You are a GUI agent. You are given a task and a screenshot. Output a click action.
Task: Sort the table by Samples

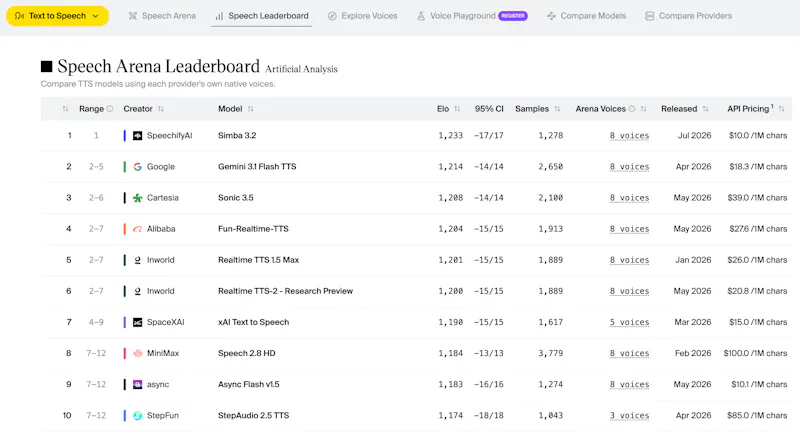pyautogui.click(x=557, y=109)
